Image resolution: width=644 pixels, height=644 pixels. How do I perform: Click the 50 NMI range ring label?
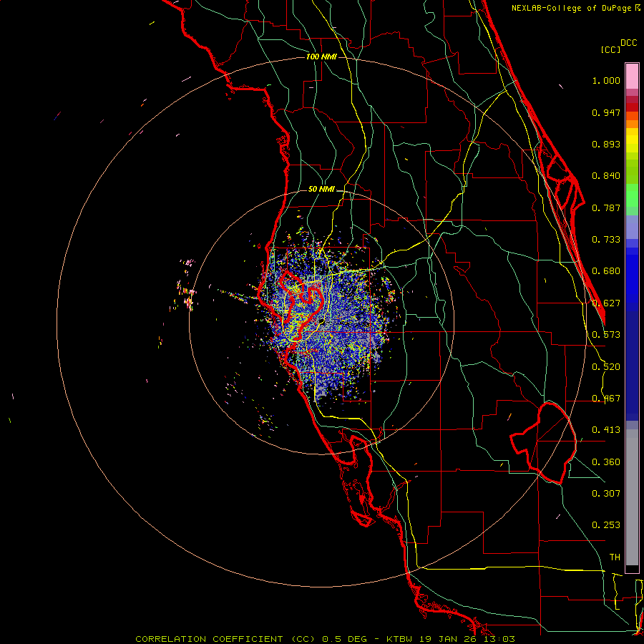321,190
